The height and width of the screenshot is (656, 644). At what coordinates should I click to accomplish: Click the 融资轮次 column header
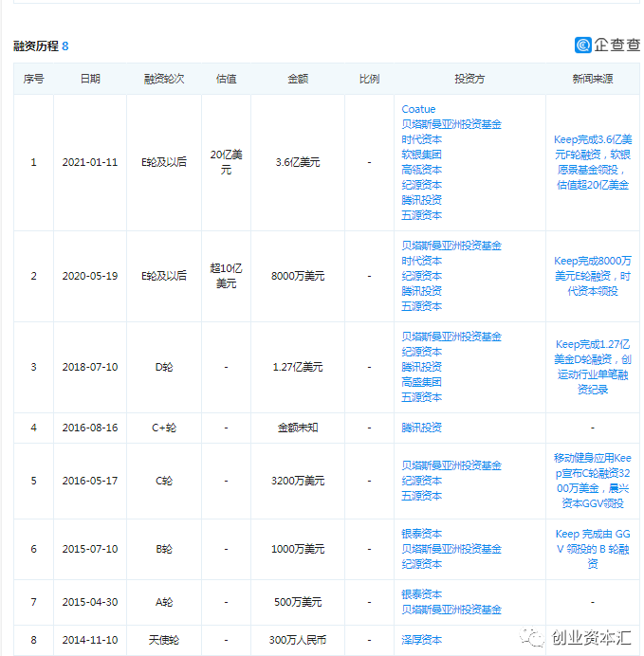[x=164, y=79]
